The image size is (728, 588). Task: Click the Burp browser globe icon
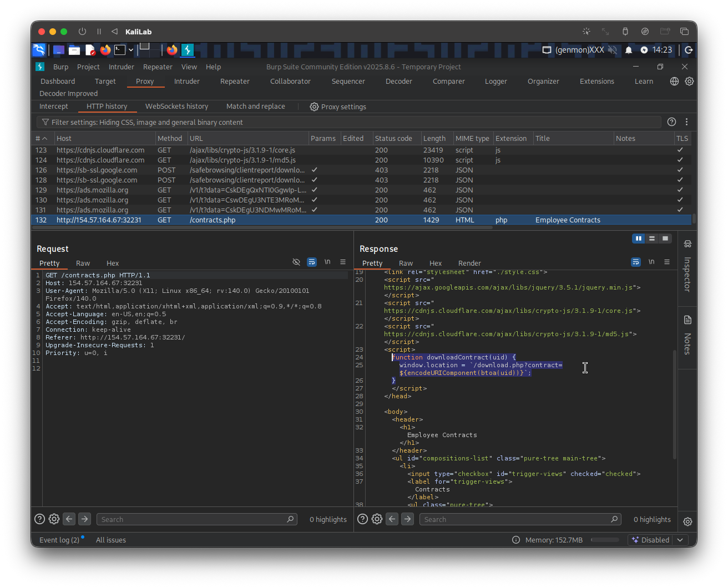pos(674,81)
